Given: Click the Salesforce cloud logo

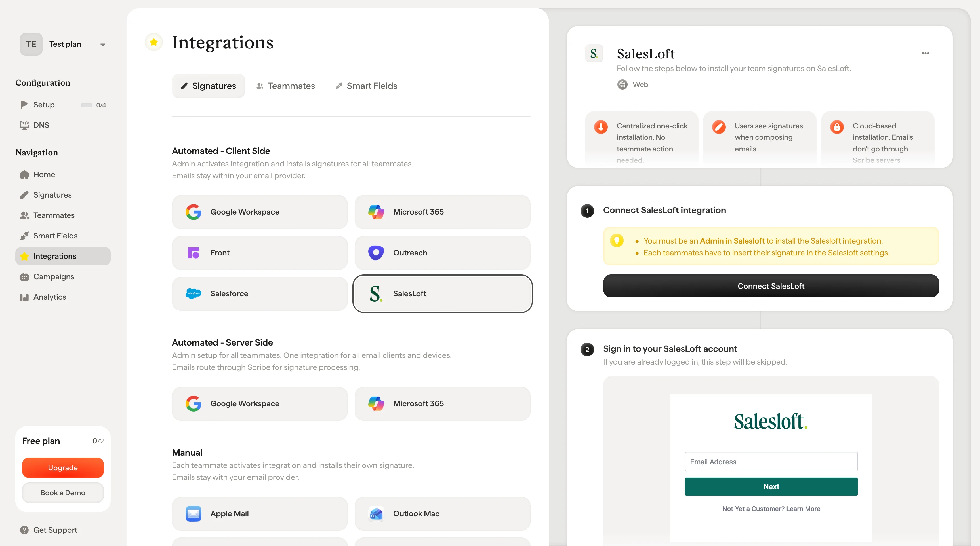Looking at the screenshot, I should tap(193, 293).
